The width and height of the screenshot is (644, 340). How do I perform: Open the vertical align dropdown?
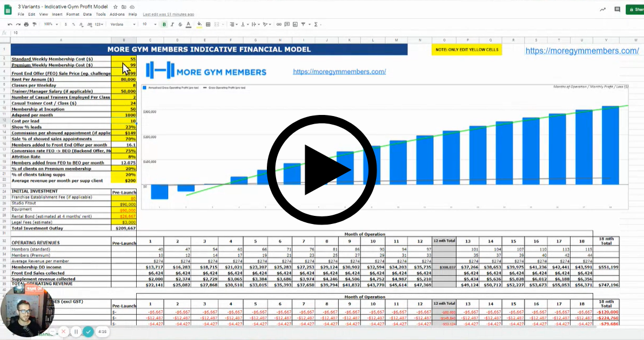click(x=244, y=25)
